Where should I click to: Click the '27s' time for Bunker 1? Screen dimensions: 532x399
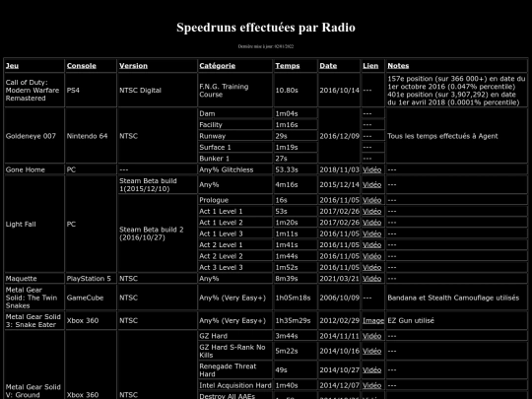296,159
